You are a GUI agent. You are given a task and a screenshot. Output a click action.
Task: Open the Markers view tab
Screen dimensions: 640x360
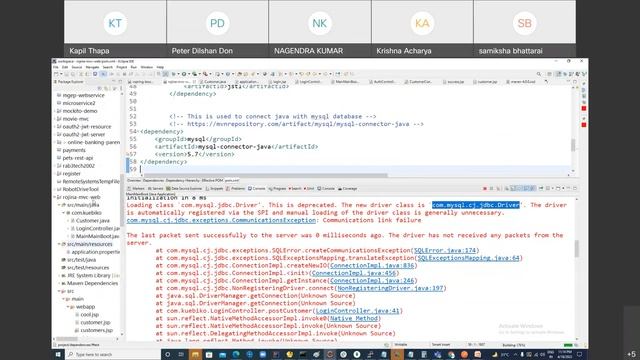coord(136,189)
